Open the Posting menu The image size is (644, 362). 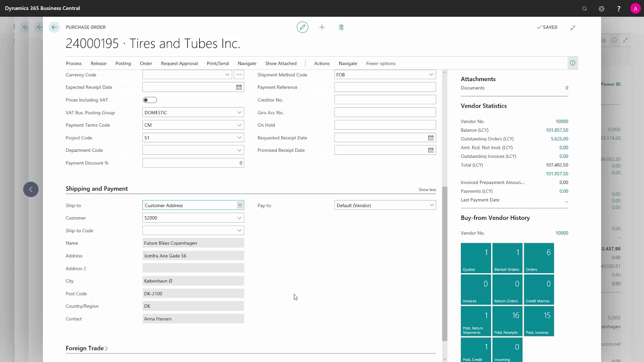pos(123,63)
